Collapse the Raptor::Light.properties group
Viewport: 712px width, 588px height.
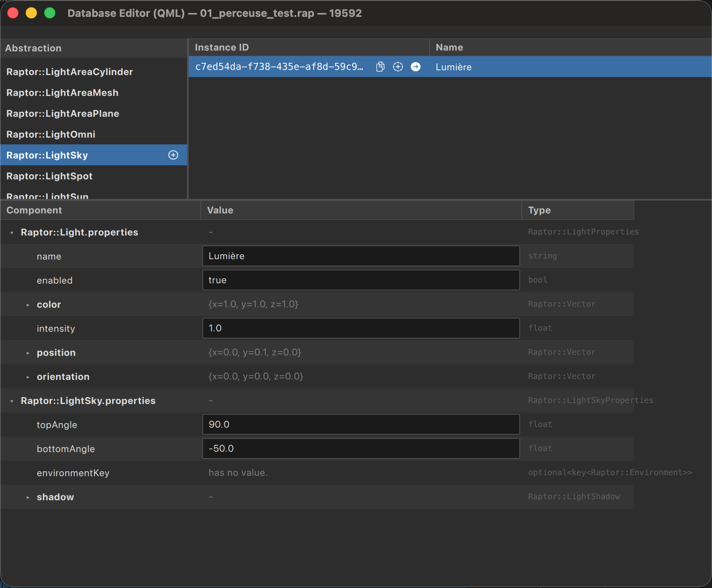click(x=12, y=233)
